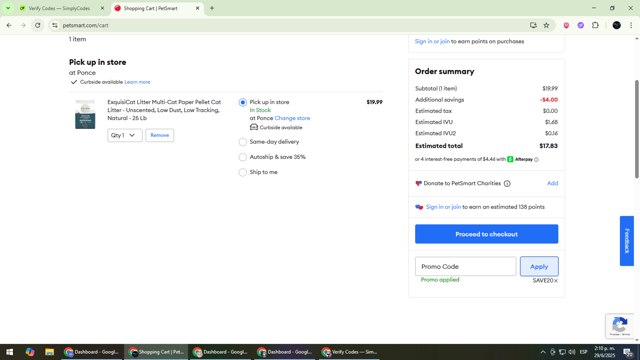Open the Windows Start menu
The height and width of the screenshot is (360, 640).
pos(9,352)
